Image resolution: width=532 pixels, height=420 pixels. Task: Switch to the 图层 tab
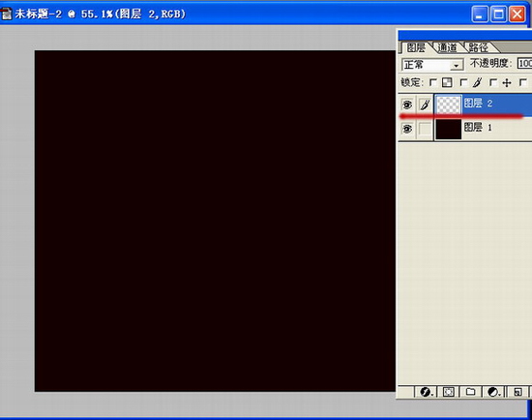click(x=416, y=47)
